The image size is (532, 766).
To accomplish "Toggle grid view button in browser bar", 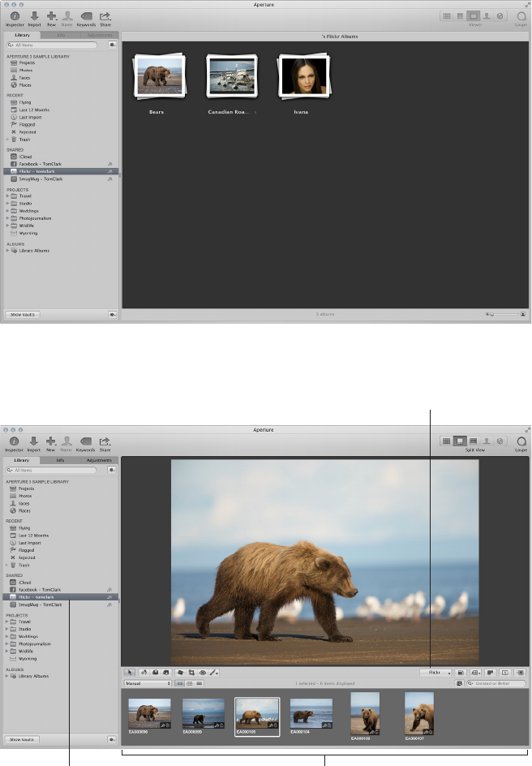I will click(x=190, y=683).
